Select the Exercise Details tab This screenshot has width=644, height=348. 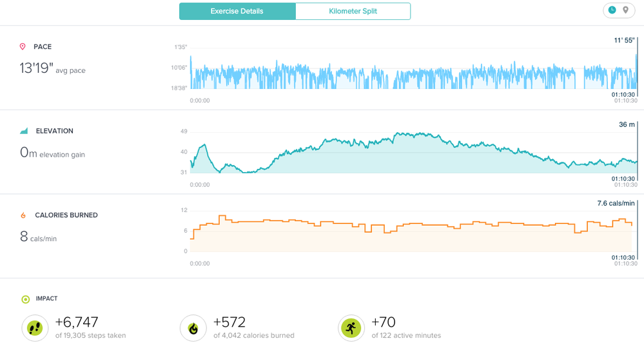tap(237, 12)
